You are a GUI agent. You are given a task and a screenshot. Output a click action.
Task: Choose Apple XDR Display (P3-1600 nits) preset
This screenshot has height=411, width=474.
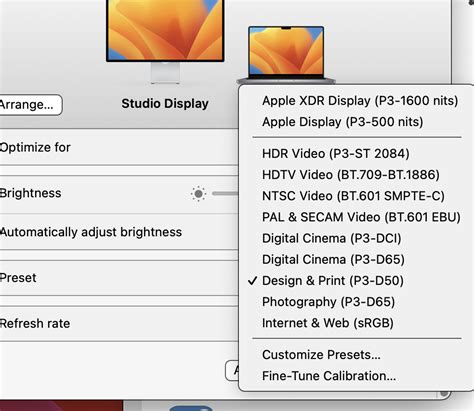(360, 101)
